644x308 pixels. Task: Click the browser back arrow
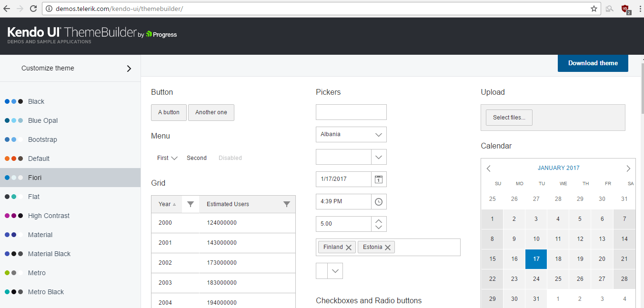(7, 9)
